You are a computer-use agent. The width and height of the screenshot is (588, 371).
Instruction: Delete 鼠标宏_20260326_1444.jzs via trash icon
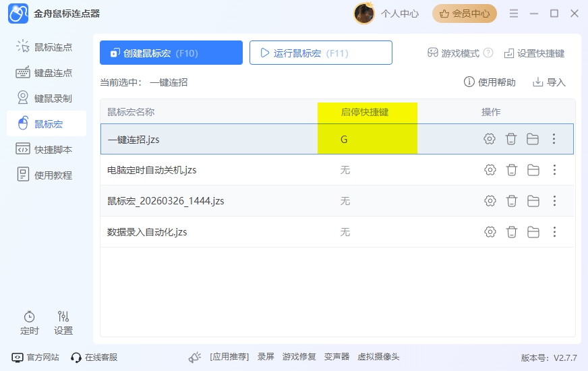tap(512, 201)
